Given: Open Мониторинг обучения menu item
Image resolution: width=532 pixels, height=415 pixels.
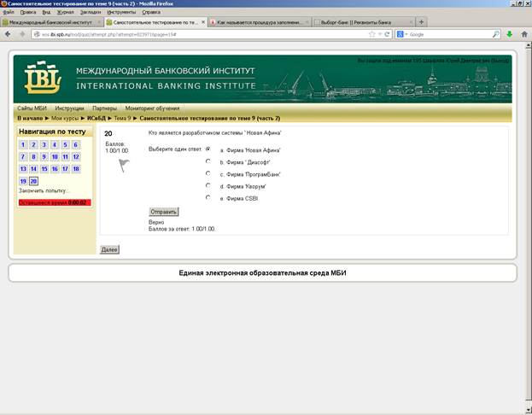Looking at the screenshot, I should coord(152,108).
